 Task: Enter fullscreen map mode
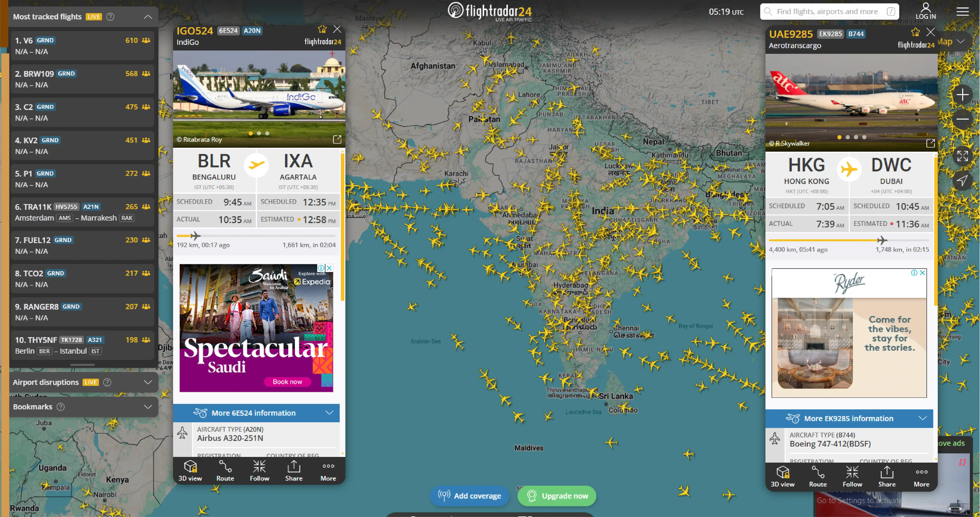962,156
